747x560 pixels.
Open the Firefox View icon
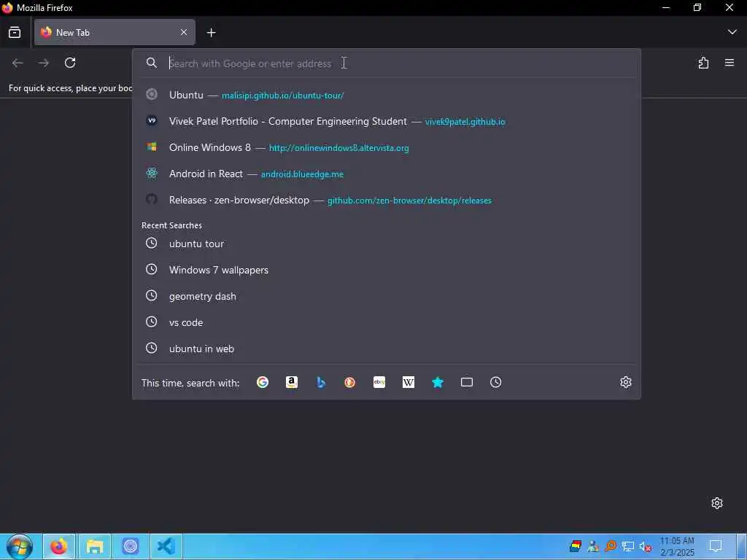(x=15, y=32)
